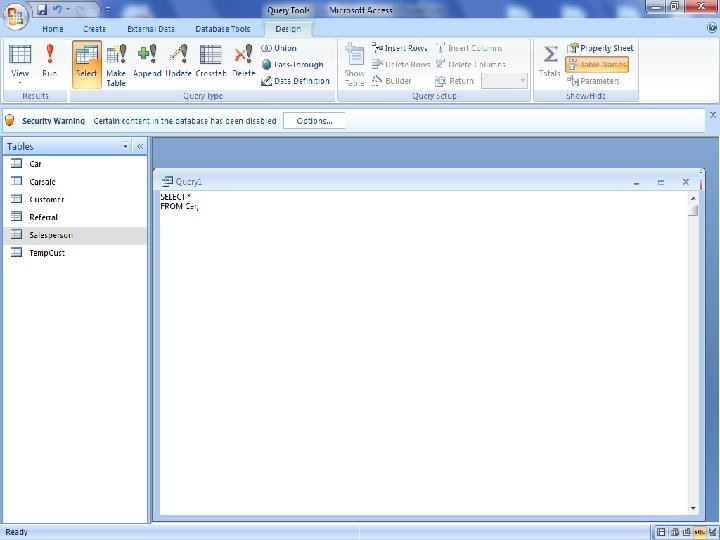Select the Data Definition query option

point(295,81)
